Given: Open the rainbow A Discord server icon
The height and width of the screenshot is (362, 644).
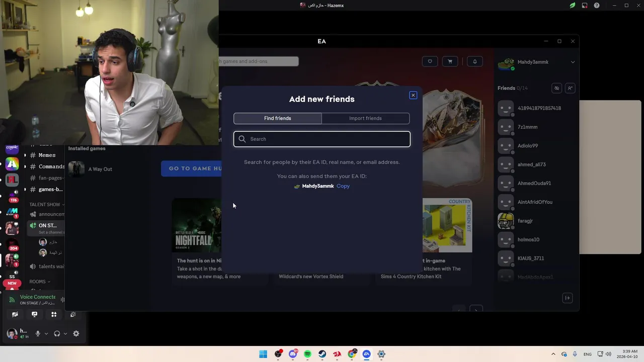Looking at the screenshot, I should click(12, 163).
